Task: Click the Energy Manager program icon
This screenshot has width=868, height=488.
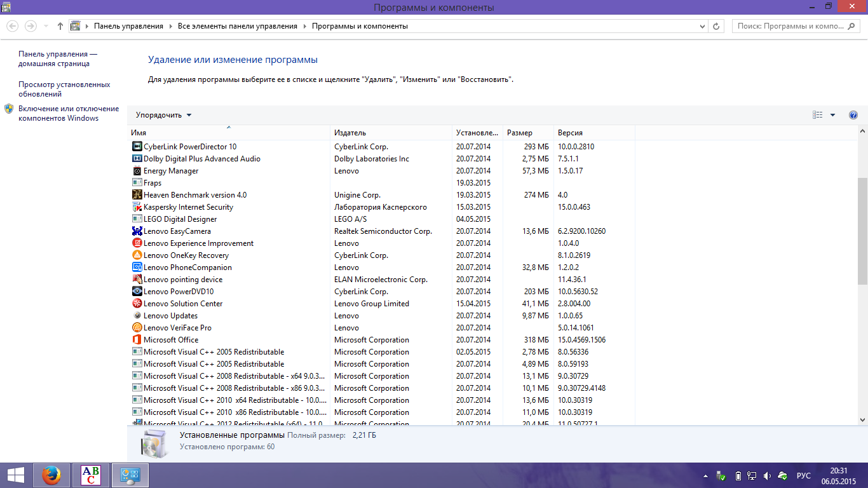Action: (137, 171)
